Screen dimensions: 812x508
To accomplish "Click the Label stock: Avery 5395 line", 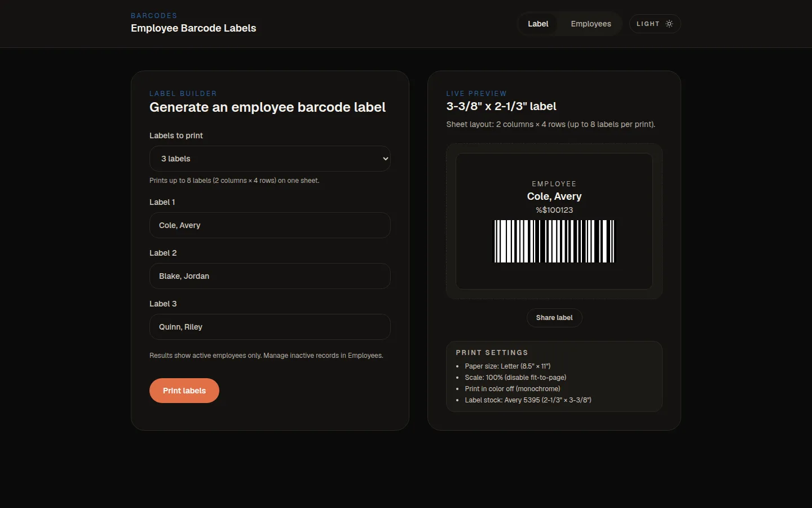I will pyautogui.click(x=528, y=400).
